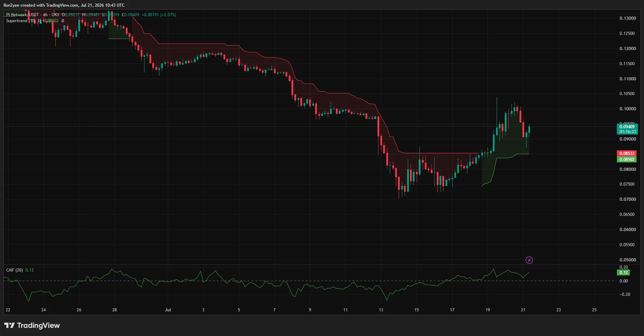Screen dimensions: 644x336
Task: Click the 'Ron2yee created with TradingView.com' caption
Action: (x=41, y=5)
